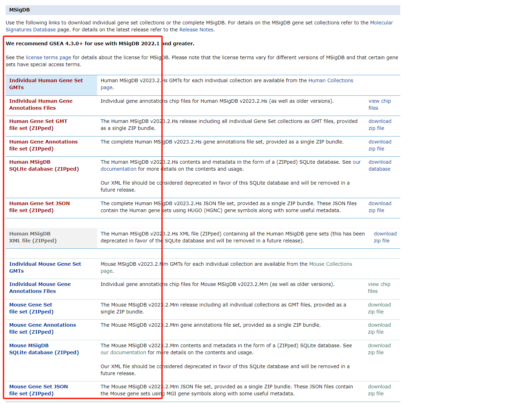Image resolution: width=532 pixels, height=404 pixels.
Task: Click the Individual Mouse Gene Set GMTs heading
Action: 45,267
